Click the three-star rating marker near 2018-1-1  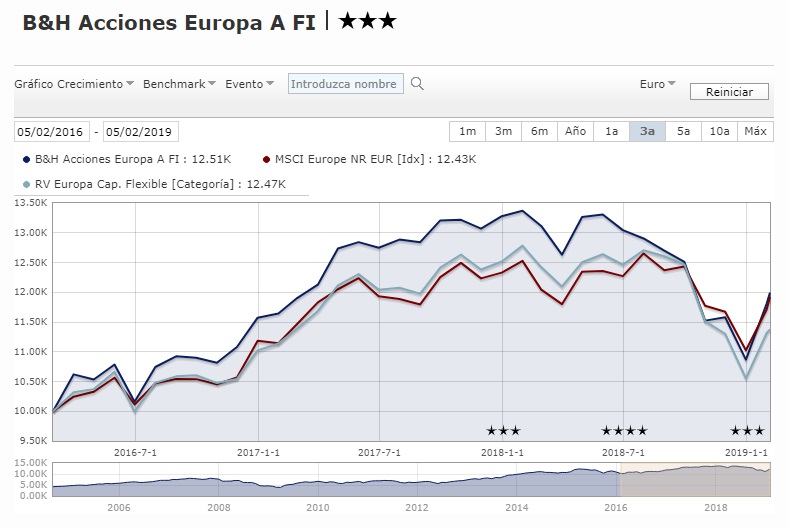(503, 431)
